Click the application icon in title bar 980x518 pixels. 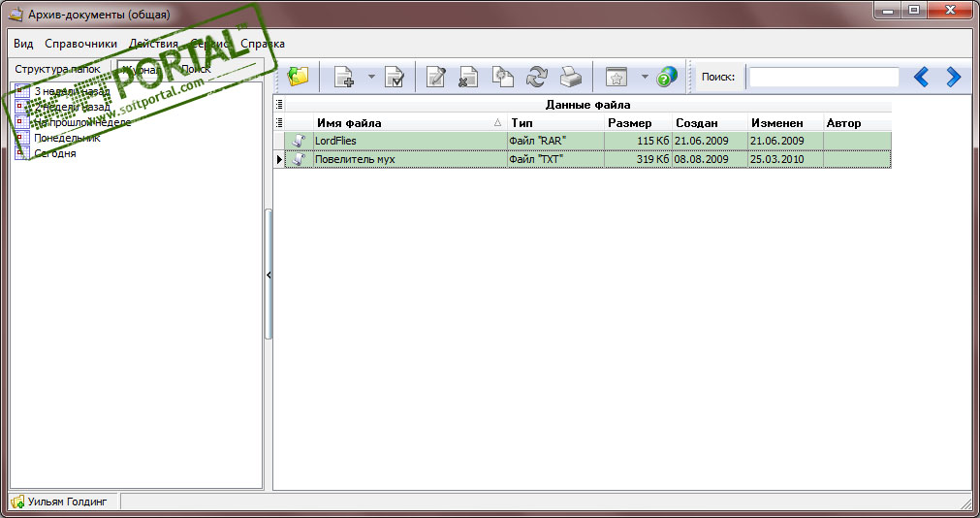tap(15, 14)
